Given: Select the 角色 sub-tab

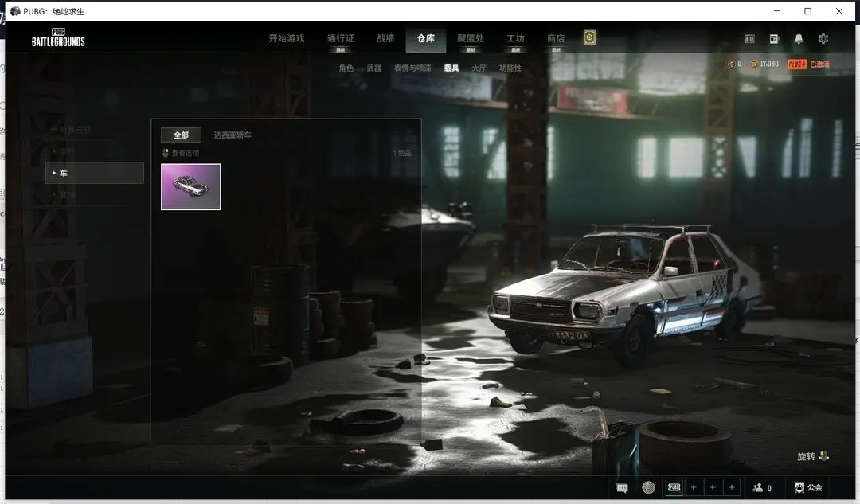Looking at the screenshot, I should [346, 68].
